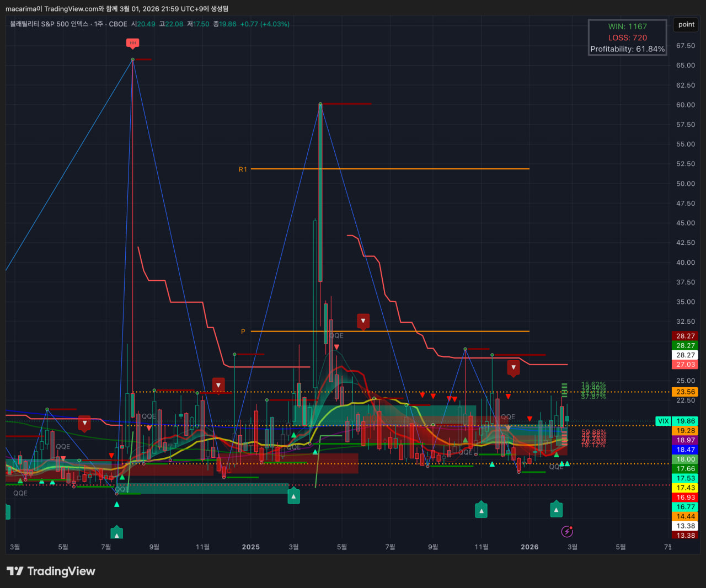Click the red down-arrow signal beside the P line
The image size is (706, 588).
pyautogui.click(x=363, y=321)
